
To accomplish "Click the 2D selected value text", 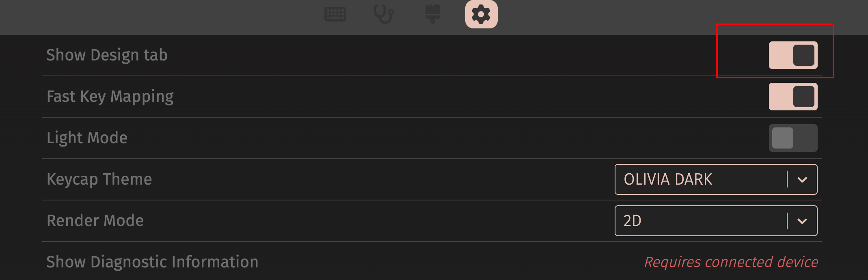I will 633,221.
